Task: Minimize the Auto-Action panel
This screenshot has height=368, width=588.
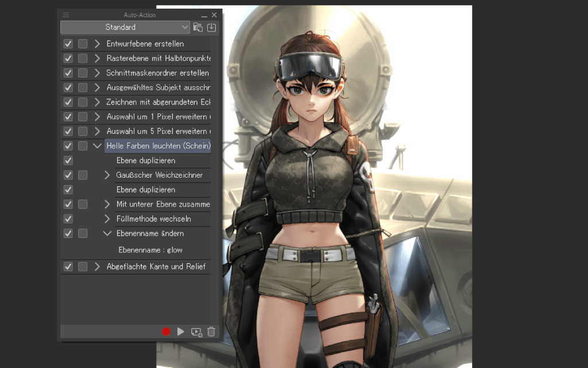Action: [x=204, y=15]
